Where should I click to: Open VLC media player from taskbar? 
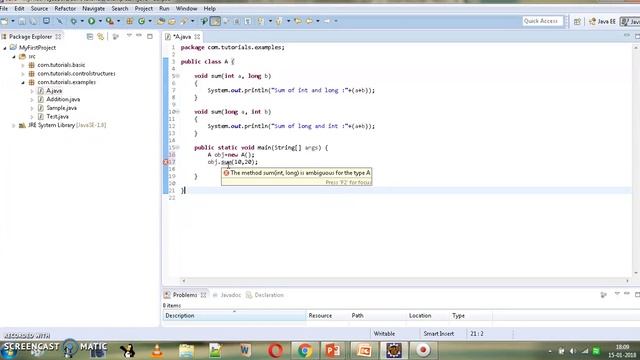[157, 350]
